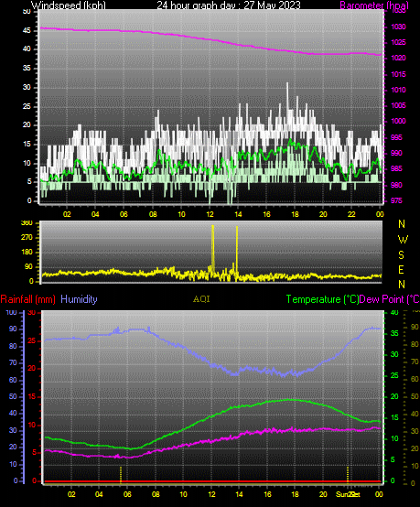Screen dimensions: 420x507
Task: Click the 975 value on the barometer axis
Action: pos(396,200)
